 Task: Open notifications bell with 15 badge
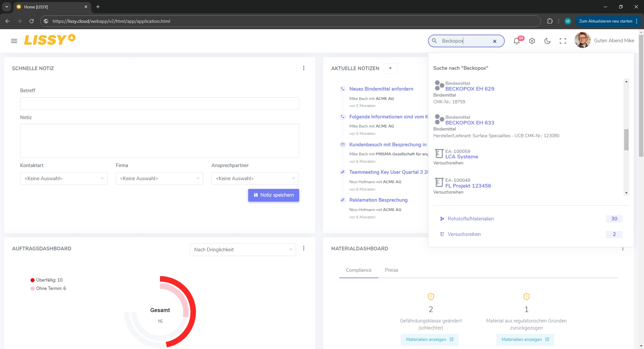tap(517, 41)
